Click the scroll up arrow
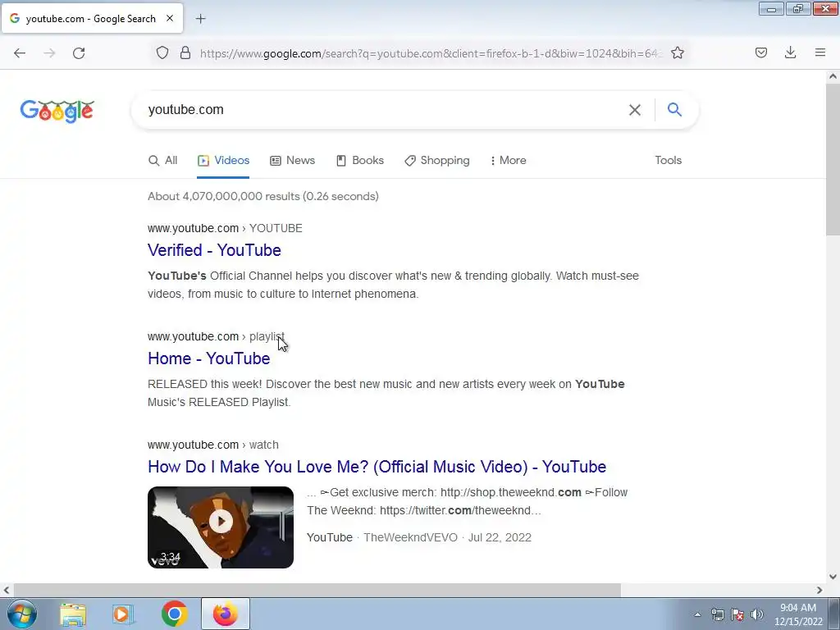The width and height of the screenshot is (840, 630). [x=833, y=76]
